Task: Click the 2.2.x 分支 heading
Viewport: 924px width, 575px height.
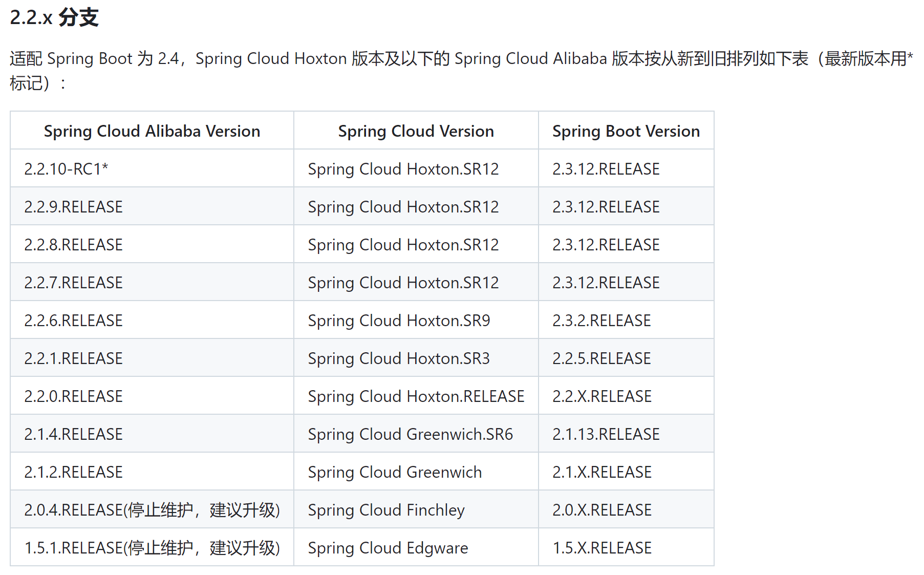Action: [x=54, y=17]
